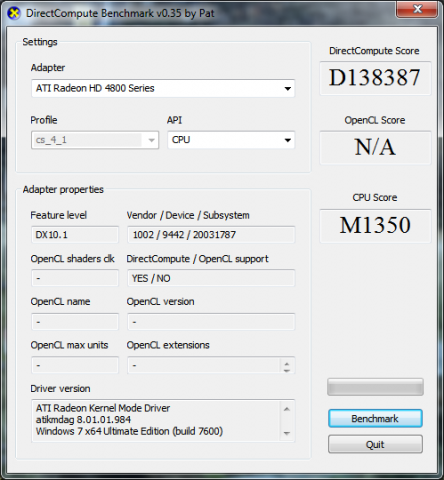Click the OpenCL shaders clk field
This screenshot has width=444, height=480.
point(75,278)
